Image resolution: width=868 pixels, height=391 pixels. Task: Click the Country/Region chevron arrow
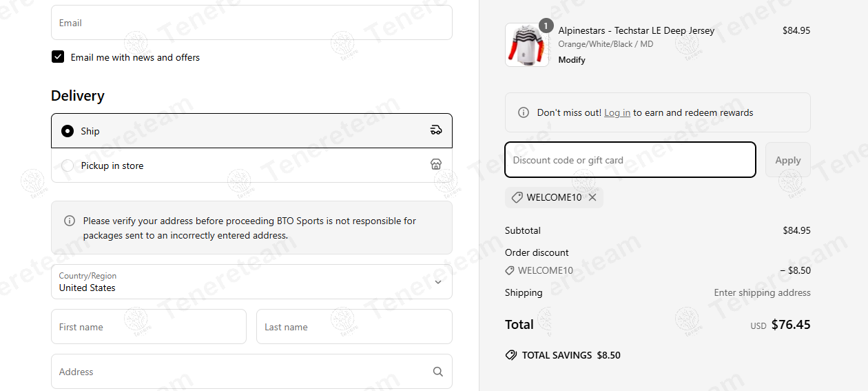tap(438, 282)
